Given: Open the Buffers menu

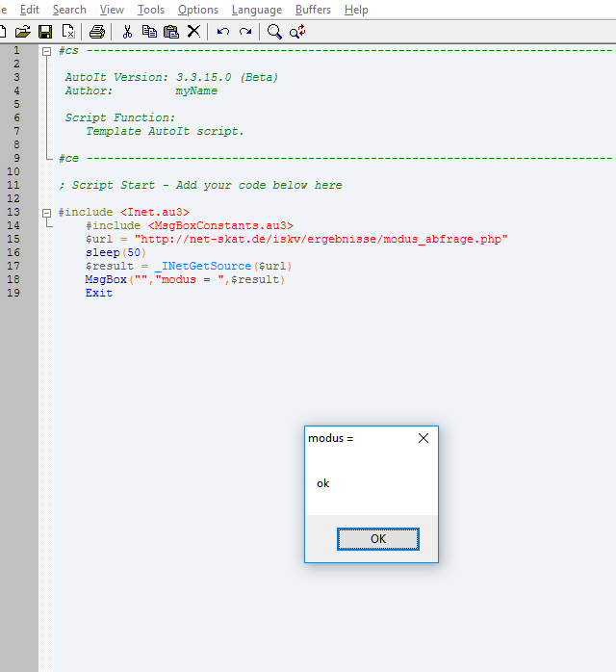Looking at the screenshot, I should pyautogui.click(x=313, y=10).
